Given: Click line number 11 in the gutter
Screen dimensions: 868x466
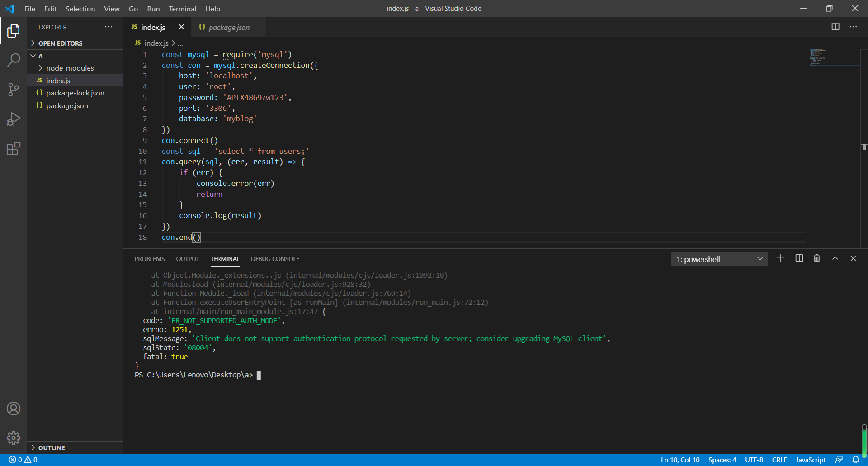Looking at the screenshot, I should point(142,162).
